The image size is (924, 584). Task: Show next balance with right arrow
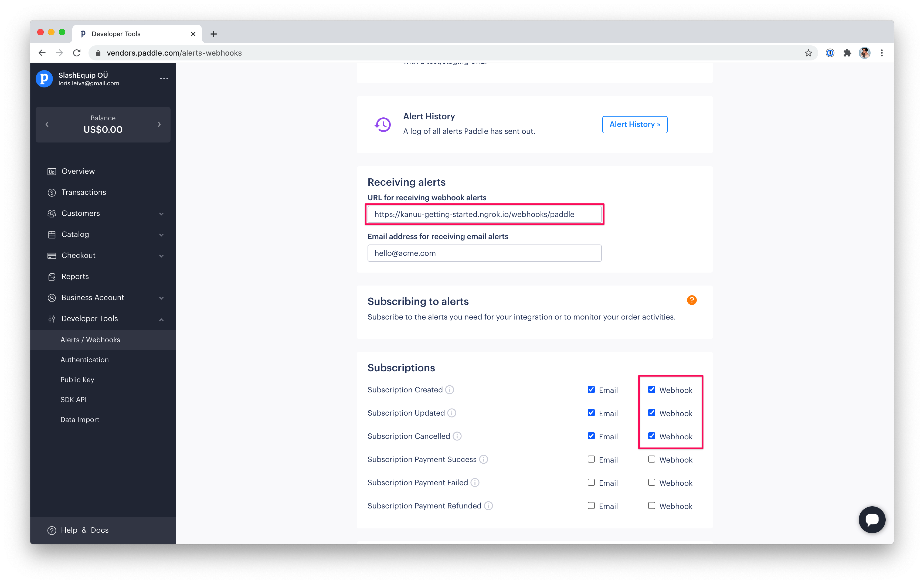click(x=159, y=124)
